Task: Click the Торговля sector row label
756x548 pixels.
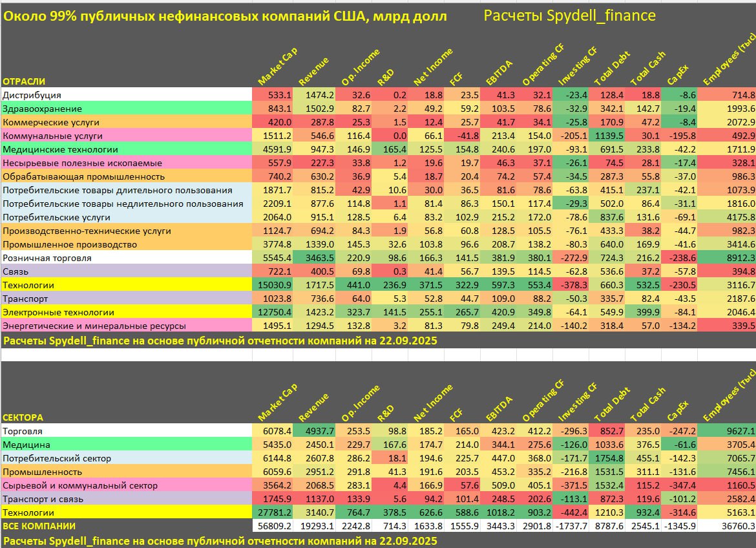Action: (x=126, y=431)
